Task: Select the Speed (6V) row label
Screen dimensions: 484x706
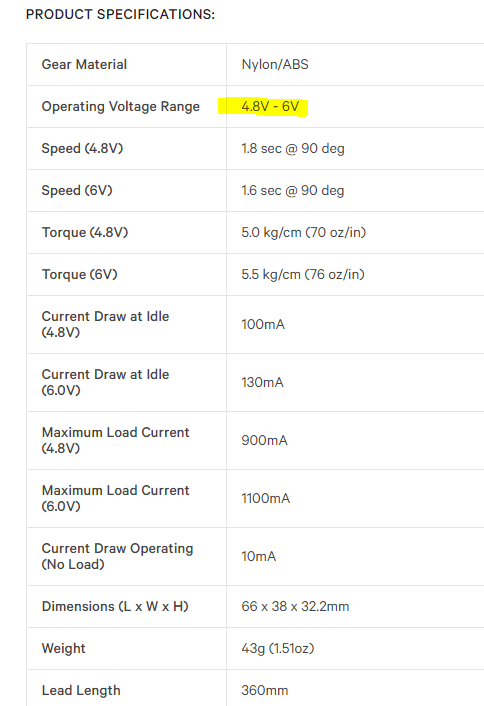Action: coord(77,190)
